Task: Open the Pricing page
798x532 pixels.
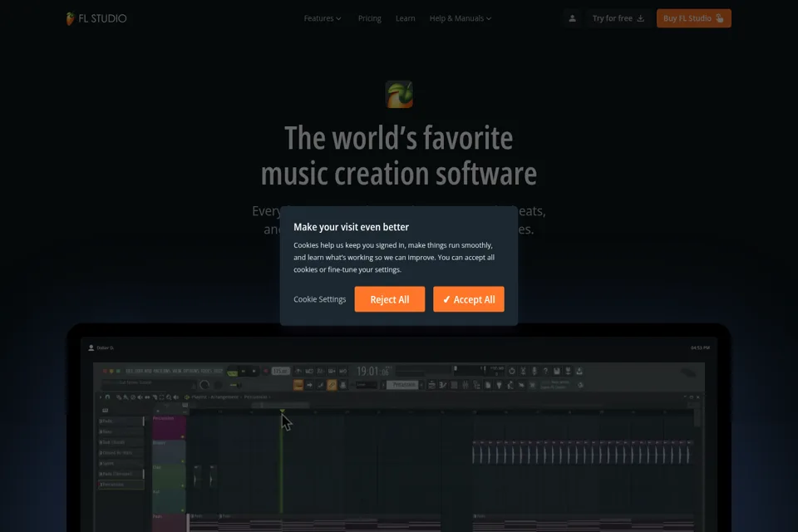Action: (x=369, y=18)
